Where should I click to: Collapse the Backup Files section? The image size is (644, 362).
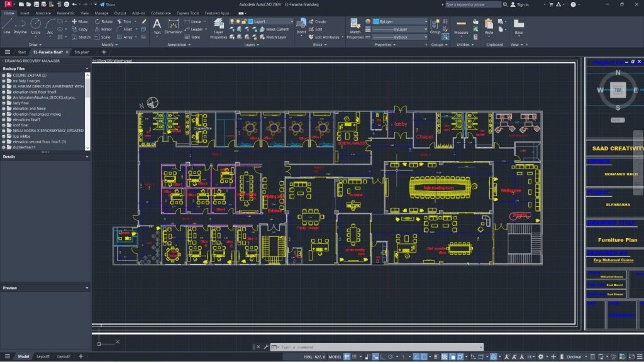(87, 69)
